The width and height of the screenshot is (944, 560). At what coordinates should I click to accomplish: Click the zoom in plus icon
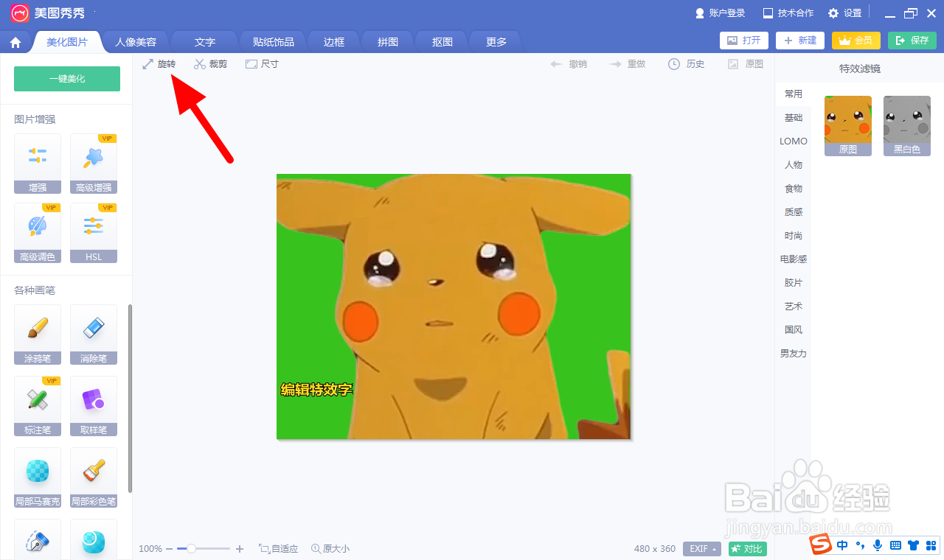click(240, 549)
